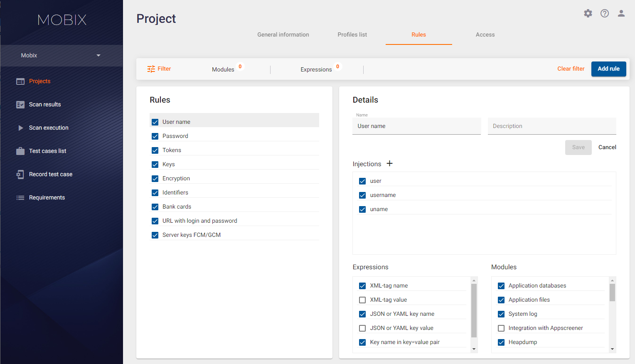Toggle the Encryption rule checkbox
The width and height of the screenshot is (635, 364).
click(155, 179)
